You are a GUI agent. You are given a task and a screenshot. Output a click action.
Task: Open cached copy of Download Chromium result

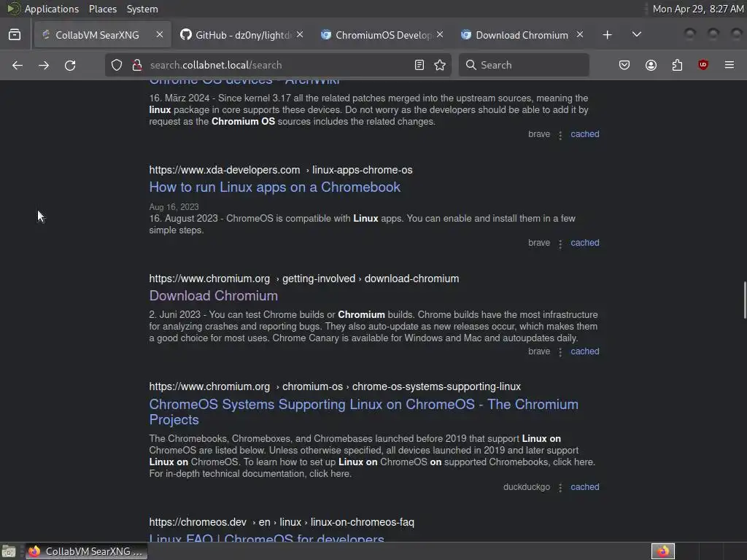[585, 351]
